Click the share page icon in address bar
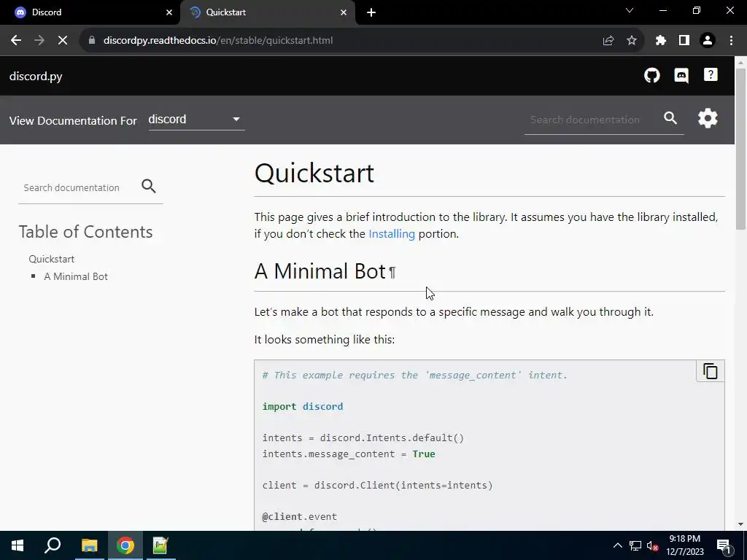This screenshot has height=560, width=747. click(x=608, y=41)
